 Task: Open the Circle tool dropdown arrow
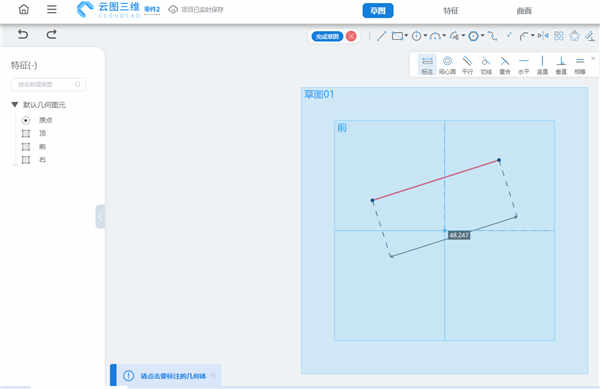425,36
